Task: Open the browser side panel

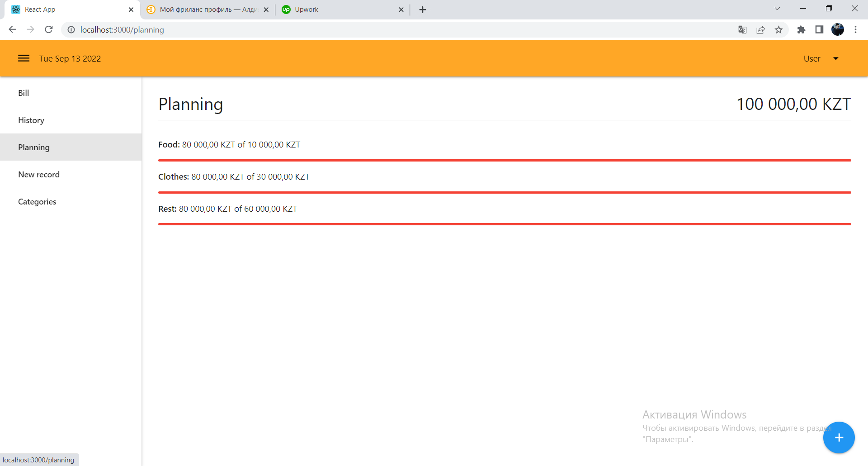Action: pyautogui.click(x=819, y=30)
